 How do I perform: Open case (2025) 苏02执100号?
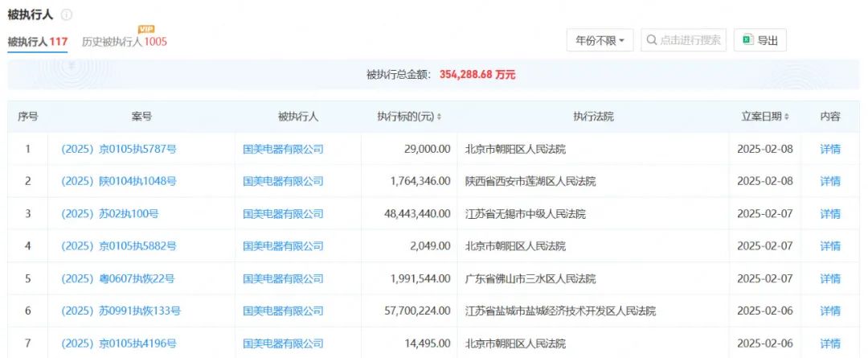tap(110, 214)
